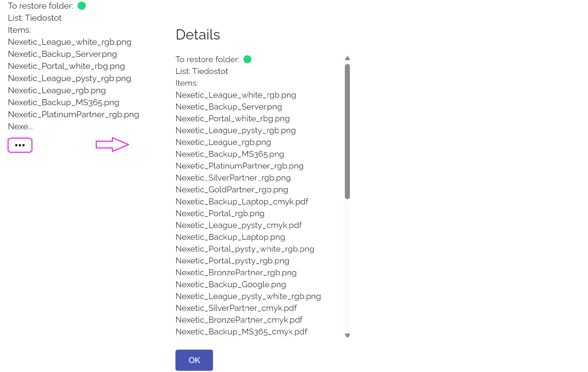588x372 pixels.
Task: Click the OK button in Details dialog
Action: (x=194, y=360)
